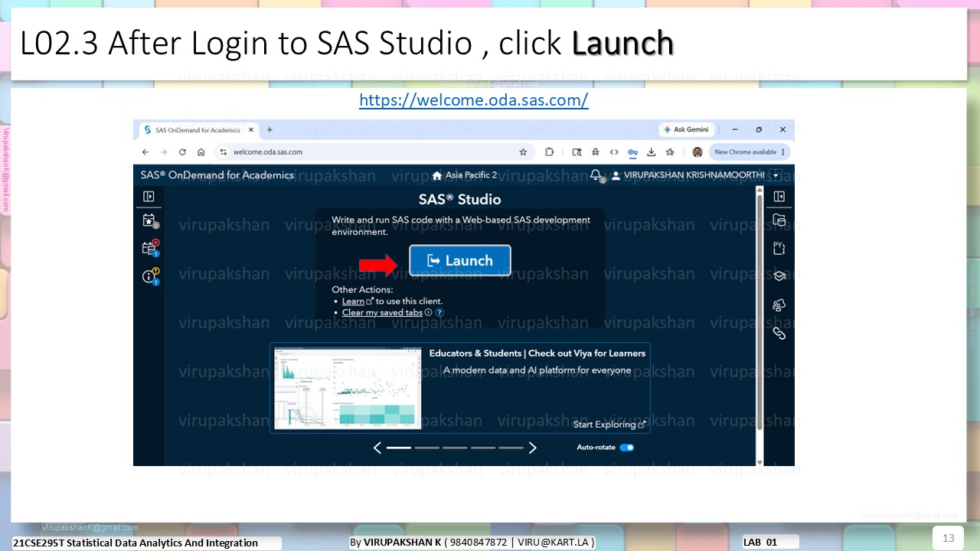Open the Learn link
Screen dimensions: 980x551
353,301
